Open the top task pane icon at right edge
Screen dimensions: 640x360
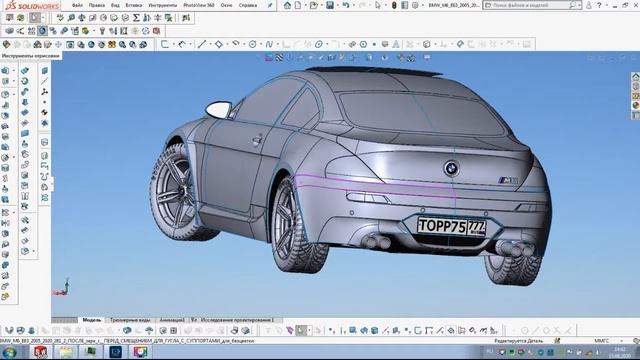click(x=636, y=76)
